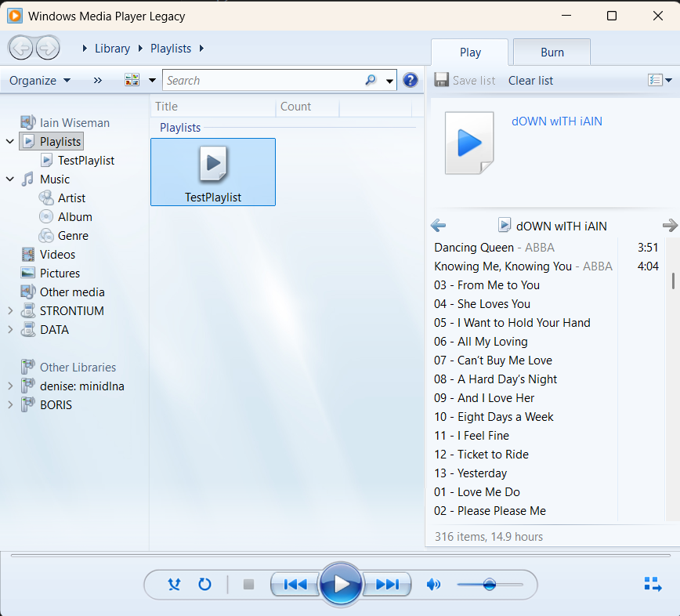Expand the STRONTIUM library node
This screenshot has height=616, width=680.
(x=10, y=310)
